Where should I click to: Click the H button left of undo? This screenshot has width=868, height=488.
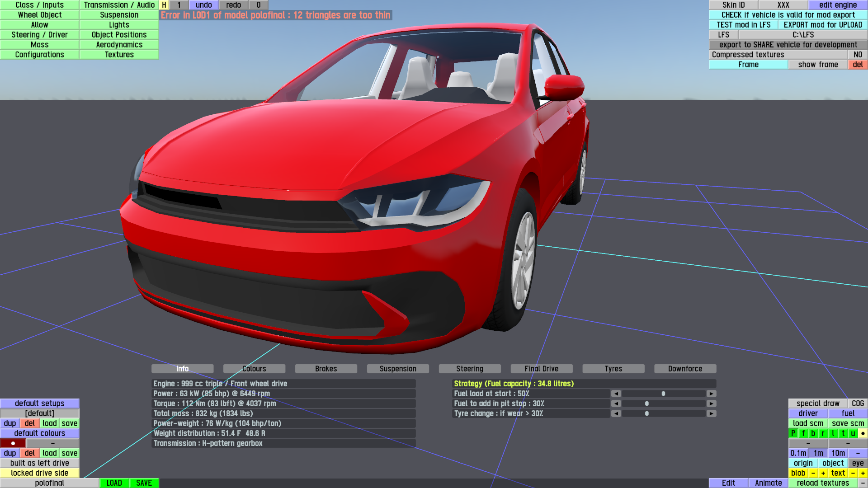coord(164,5)
